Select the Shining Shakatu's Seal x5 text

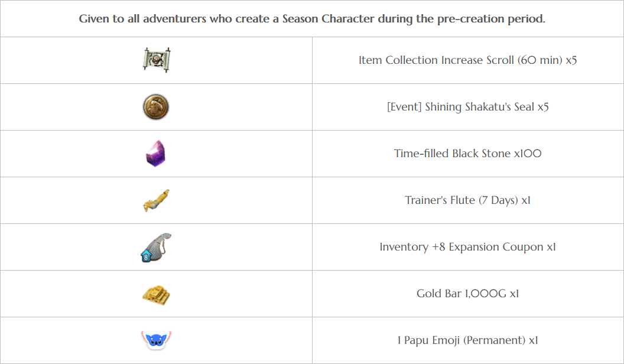tap(467, 106)
